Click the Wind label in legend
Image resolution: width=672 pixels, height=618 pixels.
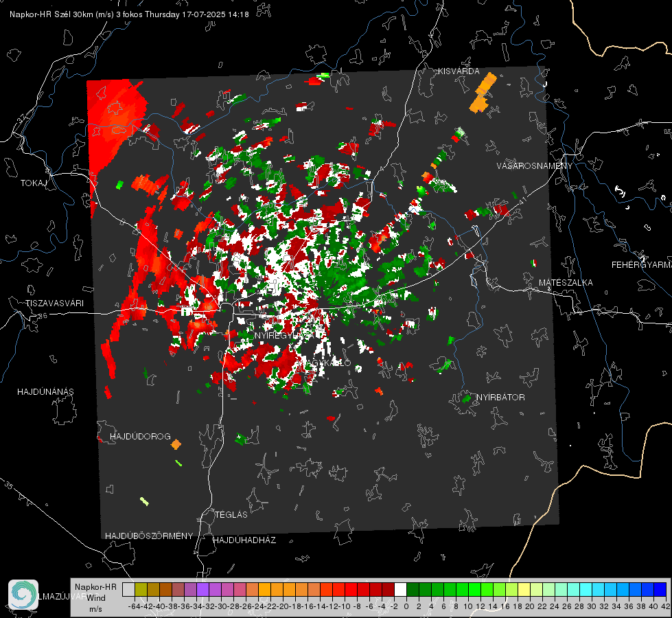96,597
